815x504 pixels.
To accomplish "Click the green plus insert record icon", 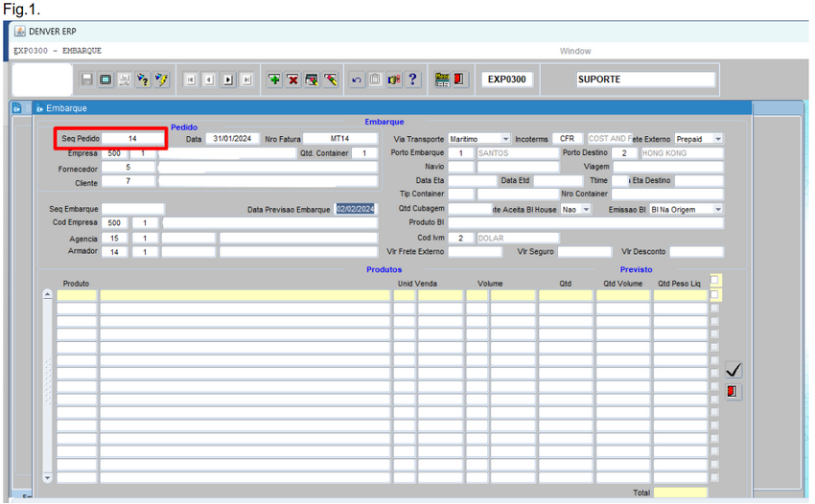I will pos(274,80).
